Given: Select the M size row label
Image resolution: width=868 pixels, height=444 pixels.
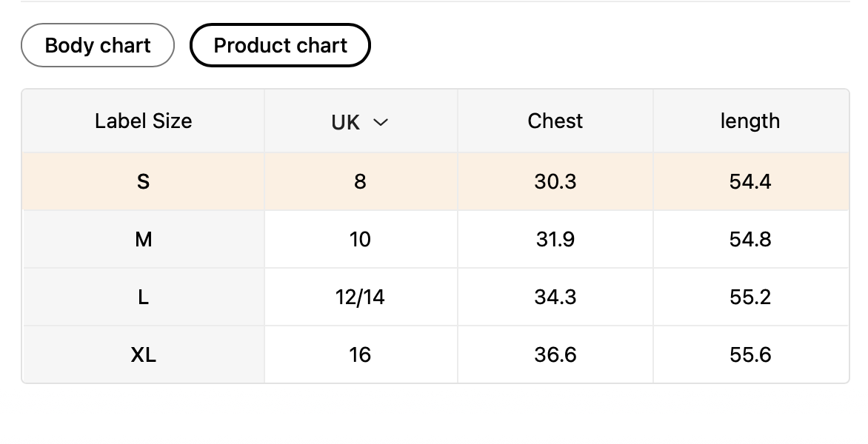Looking at the screenshot, I should (143, 240).
